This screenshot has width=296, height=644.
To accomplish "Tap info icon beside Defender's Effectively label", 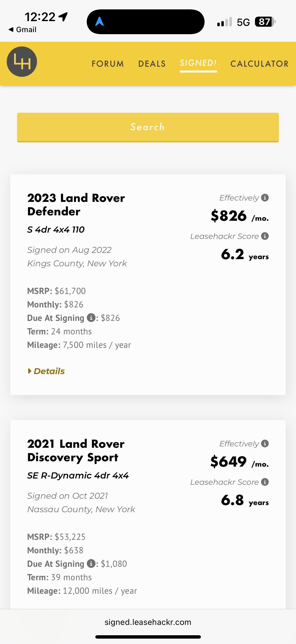I will coord(265,198).
